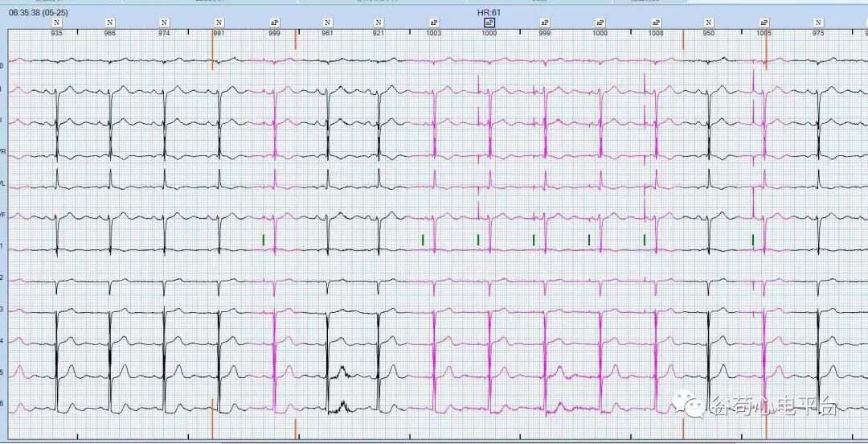868x444 pixels.
Task: Click the RR interval value 991
Action: click(x=219, y=33)
